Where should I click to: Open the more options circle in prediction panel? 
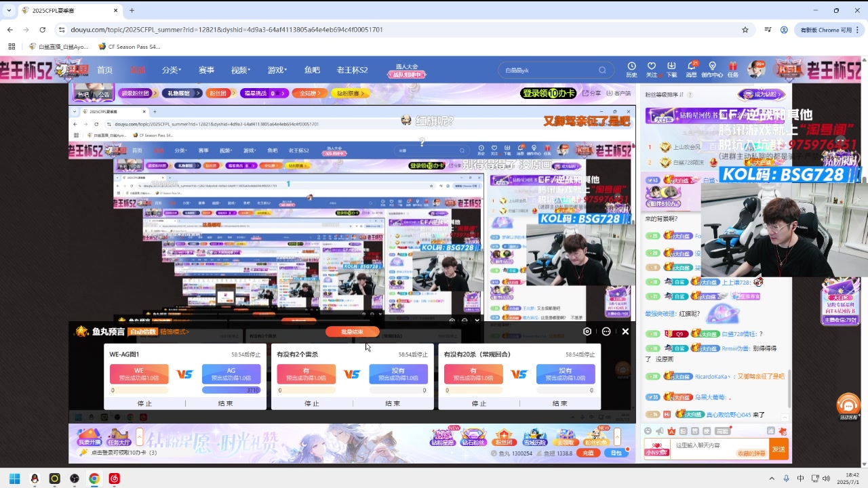click(606, 331)
